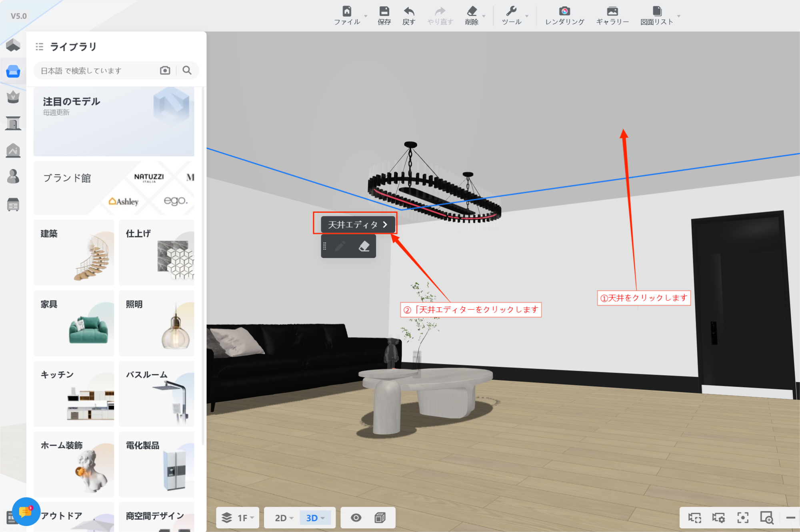The width and height of the screenshot is (800, 532).
Task: Save the project with 保存
Action: pyautogui.click(x=384, y=16)
